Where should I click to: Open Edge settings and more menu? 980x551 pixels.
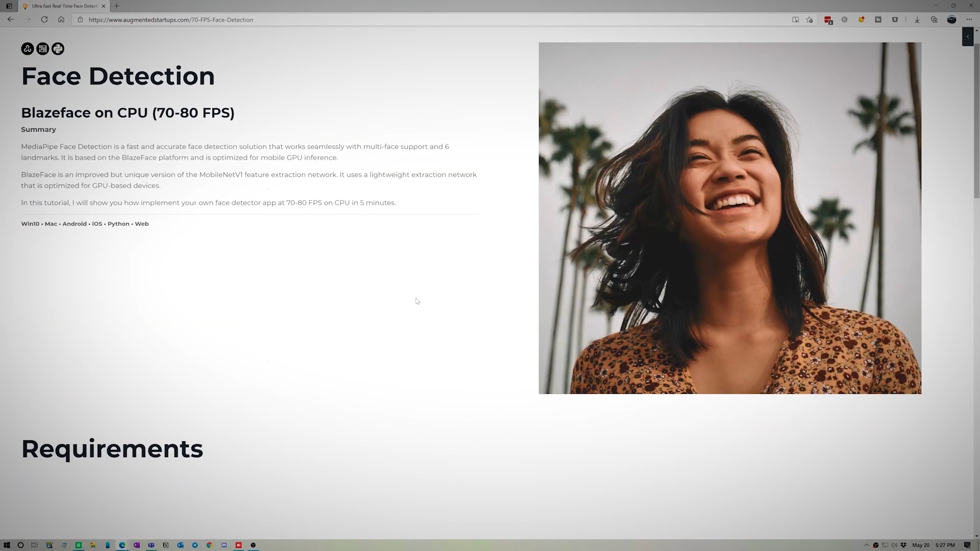969,19
